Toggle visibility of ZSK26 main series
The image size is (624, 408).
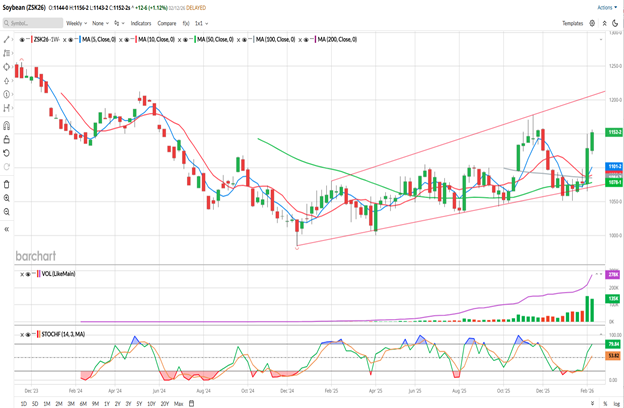pos(22,40)
